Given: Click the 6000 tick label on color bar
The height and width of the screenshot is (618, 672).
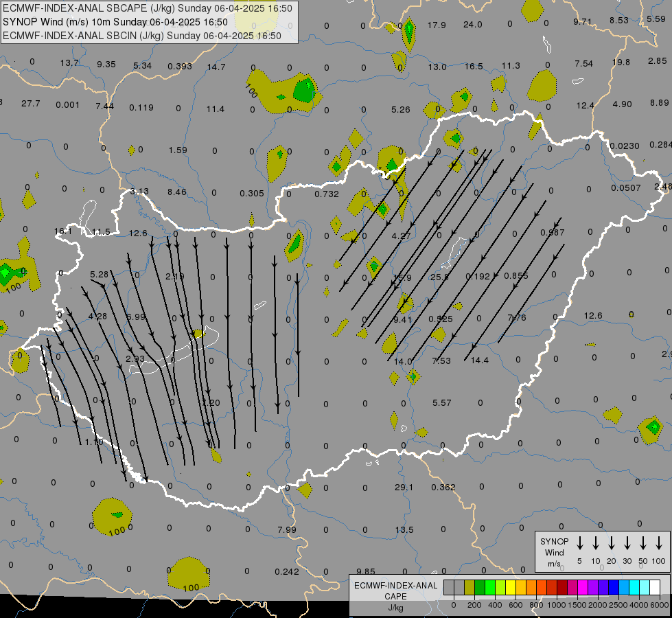Looking at the screenshot, I should [x=660, y=605].
